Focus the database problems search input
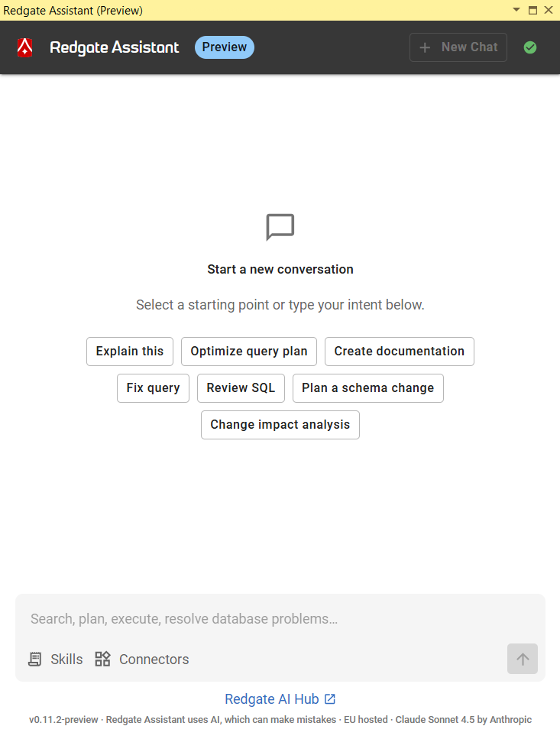The height and width of the screenshot is (739, 560). 280,619
